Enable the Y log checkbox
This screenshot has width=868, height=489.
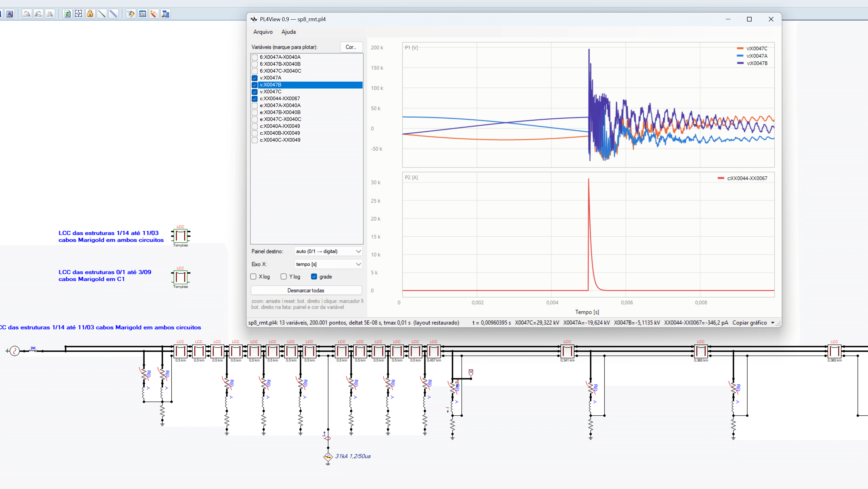[x=284, y=276]
